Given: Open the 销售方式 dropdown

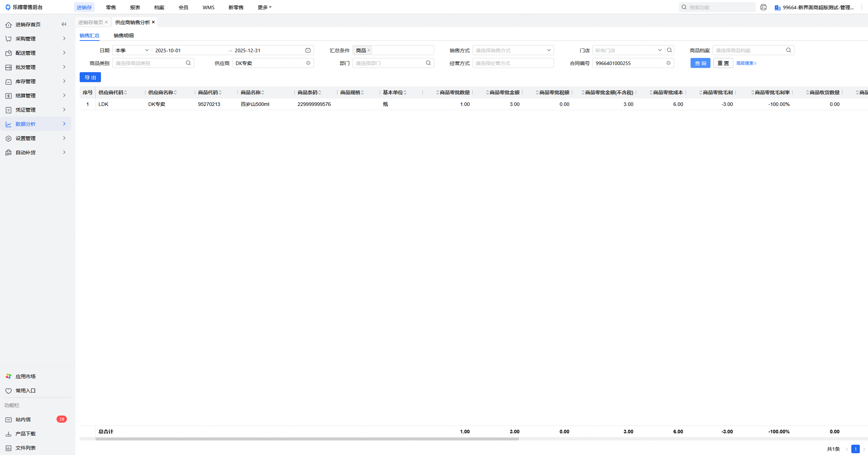Looking at the screenshot, I should click(x=513, y=50).
